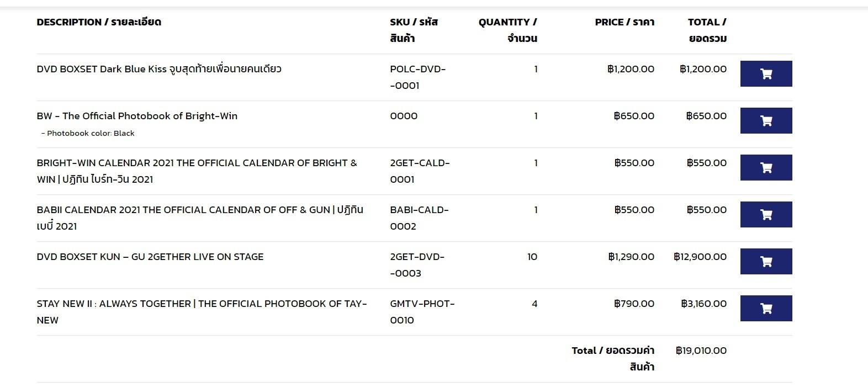Click cart icon for BW Official Photobook
The width and height of the screenshot is (868, 387).
(766, 120)
